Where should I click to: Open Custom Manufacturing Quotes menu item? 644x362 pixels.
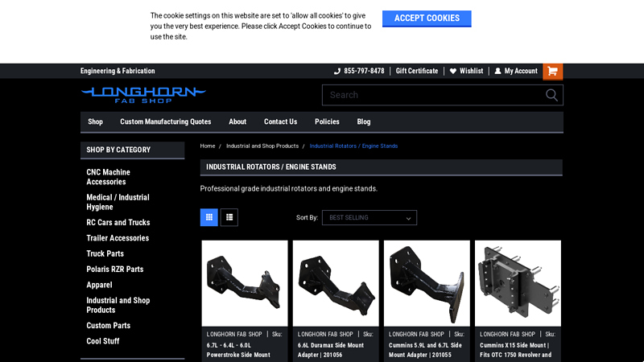pos(166,122)
